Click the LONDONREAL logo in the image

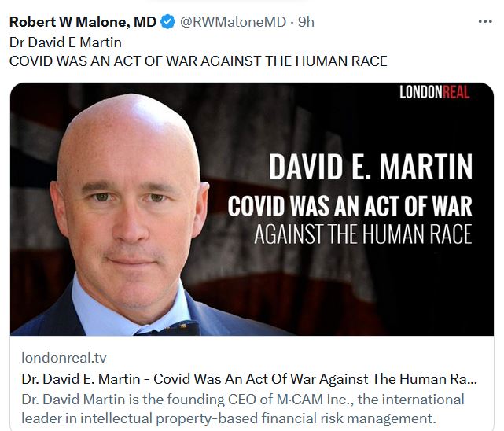click(434, 92)
